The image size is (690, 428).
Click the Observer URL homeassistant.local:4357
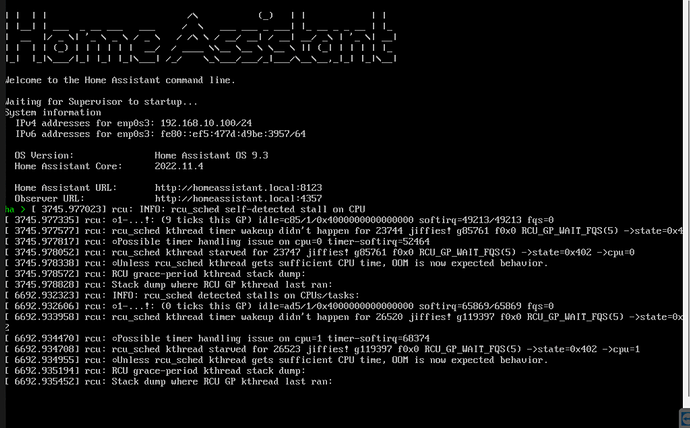[x=238, y=199]
